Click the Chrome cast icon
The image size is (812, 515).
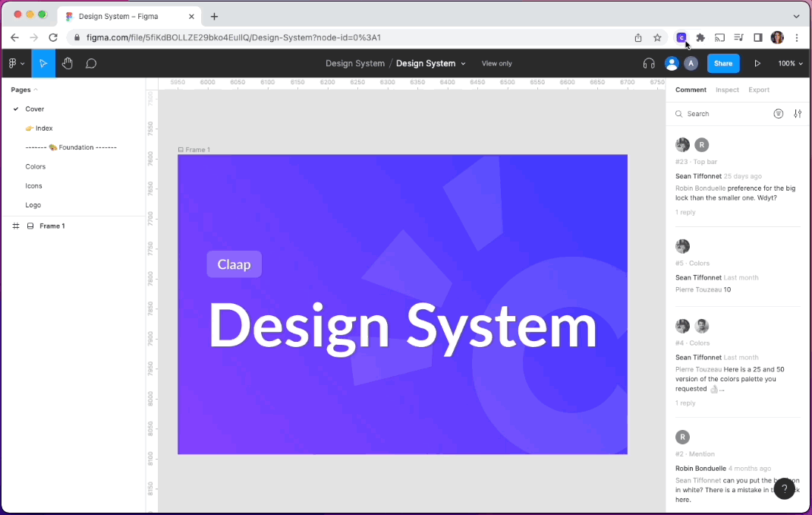[720, 37]
